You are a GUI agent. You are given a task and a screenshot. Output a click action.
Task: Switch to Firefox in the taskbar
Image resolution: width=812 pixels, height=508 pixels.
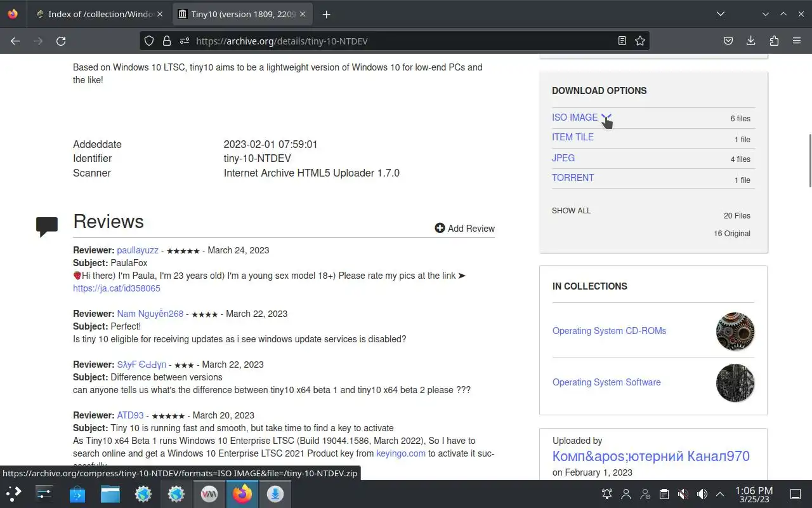point(242,493)
